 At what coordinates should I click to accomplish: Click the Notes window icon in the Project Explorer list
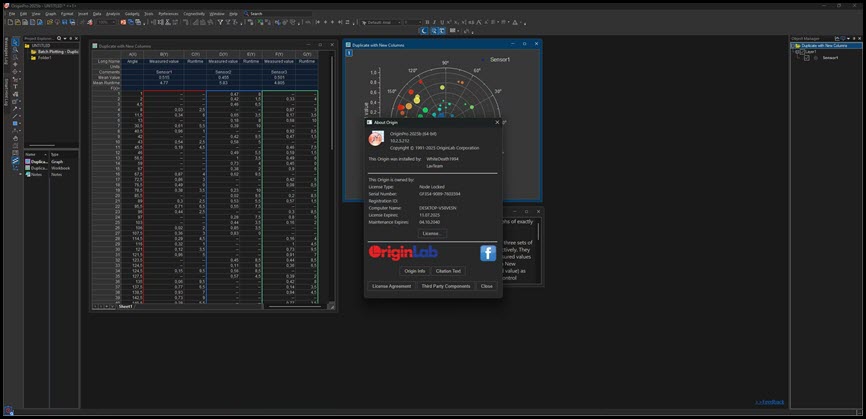(x=28, y=174)
